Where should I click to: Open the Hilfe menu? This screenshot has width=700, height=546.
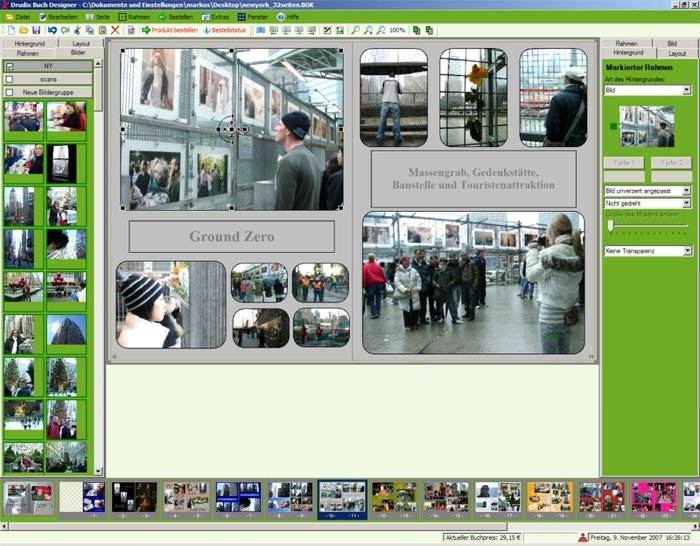pyautogui.click(x=288, y=17)
